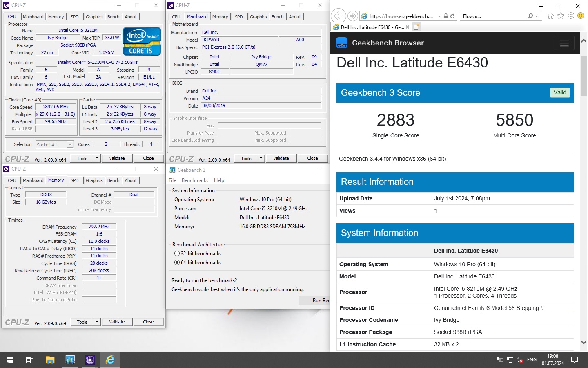
Task: Click the Поиск search field
Action: click(x=493, y=16)
